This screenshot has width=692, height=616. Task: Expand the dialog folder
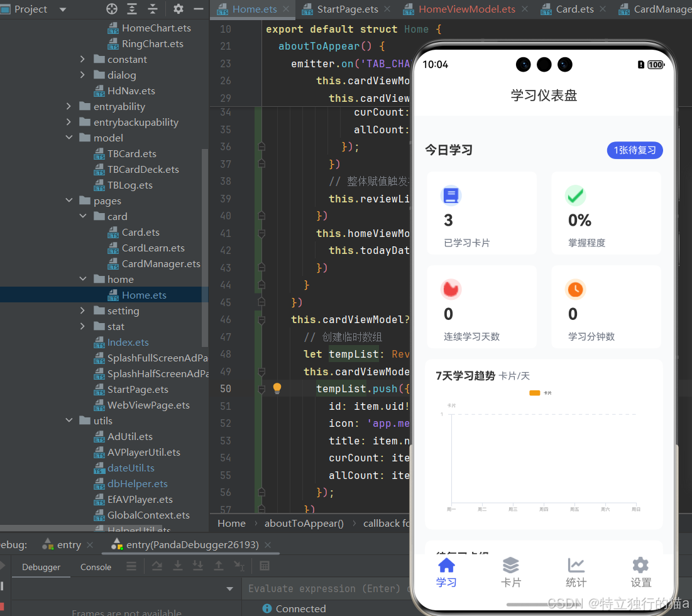[82, 75]
